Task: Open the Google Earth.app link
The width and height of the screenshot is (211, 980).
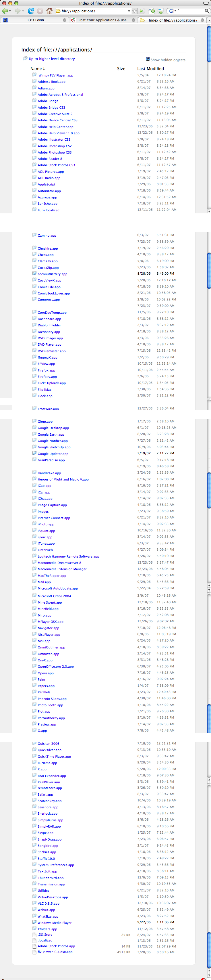Action: tap(51, 435)
